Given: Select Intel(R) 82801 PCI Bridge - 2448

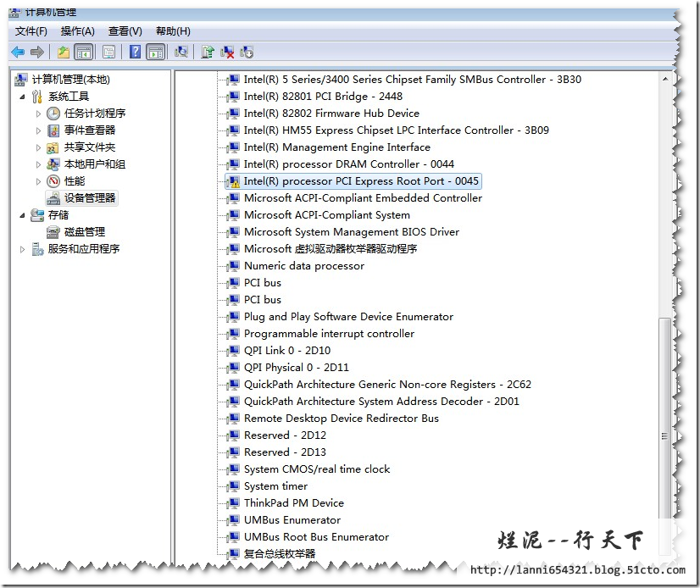Looking at the screenshot, I should (x=323, y=97).
